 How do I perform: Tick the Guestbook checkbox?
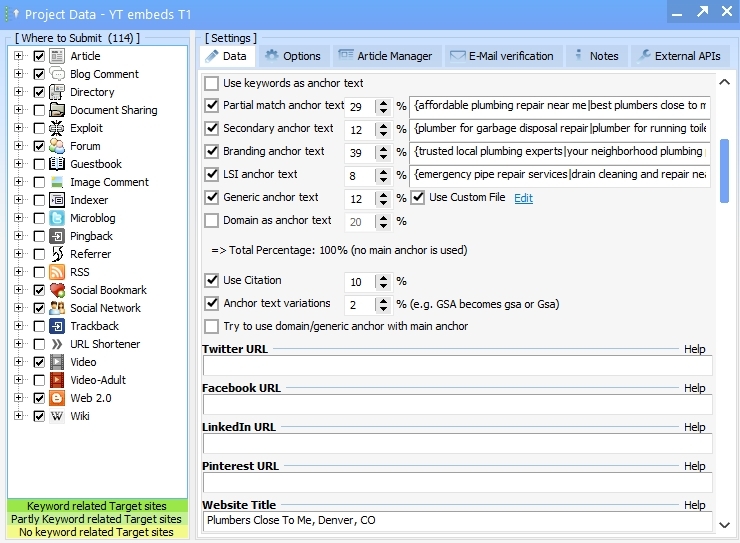[39, 164]
